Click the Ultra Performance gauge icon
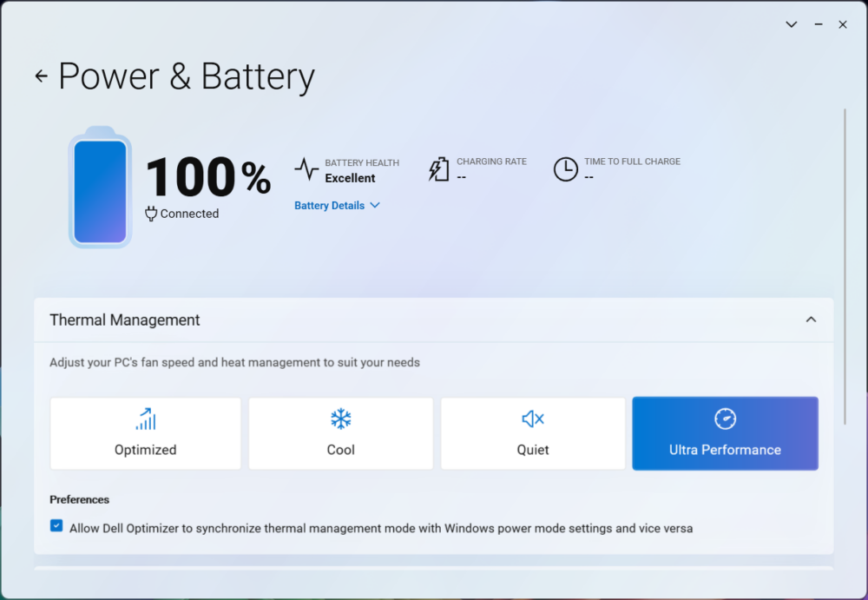Viewport: 868px width, 600px height. 725,419
